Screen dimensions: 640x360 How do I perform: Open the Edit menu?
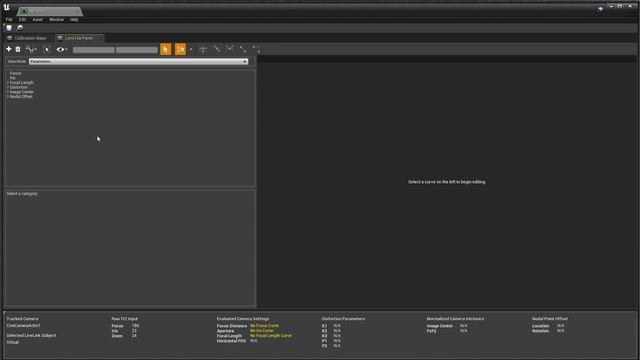click(x=22, y=20)
